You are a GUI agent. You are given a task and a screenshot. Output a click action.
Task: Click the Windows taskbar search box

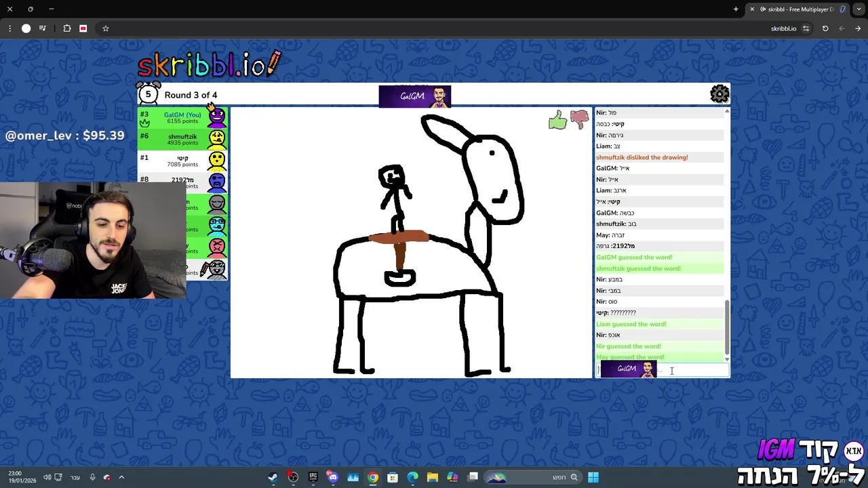tap(532, 477)
